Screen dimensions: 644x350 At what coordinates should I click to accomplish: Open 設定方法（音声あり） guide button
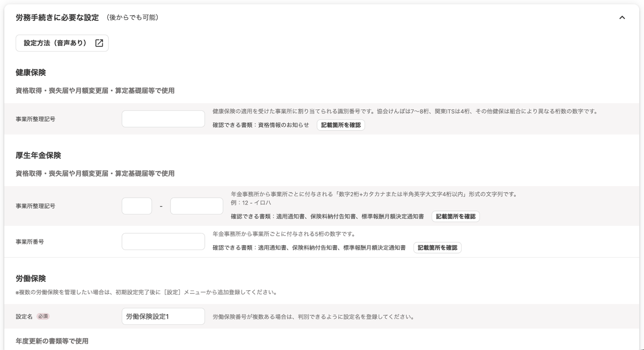point(62,43)
